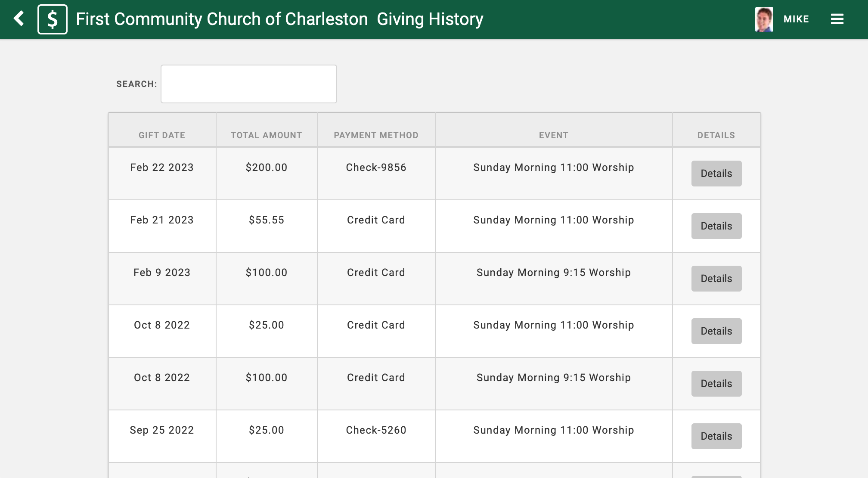
Task: Open the hamburger menu icon
Action: [x=837, y=19]
